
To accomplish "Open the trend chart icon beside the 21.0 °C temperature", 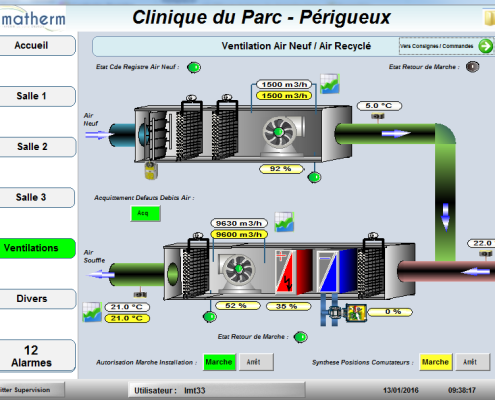I will click(92, 312).
